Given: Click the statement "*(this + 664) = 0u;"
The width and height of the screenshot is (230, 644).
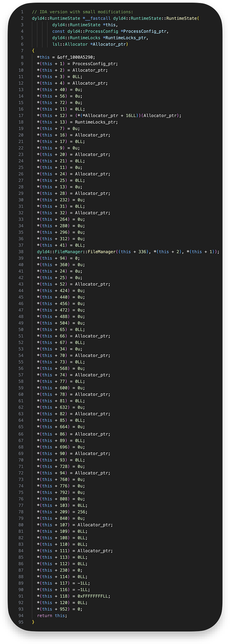Looking at the screenshot, I should [61, 427].
